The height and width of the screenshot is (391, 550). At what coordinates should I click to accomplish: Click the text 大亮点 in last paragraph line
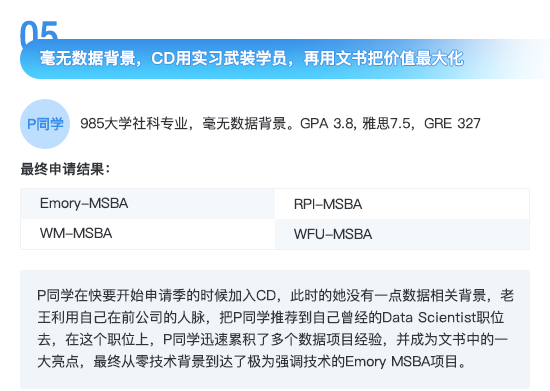point(58,362)
